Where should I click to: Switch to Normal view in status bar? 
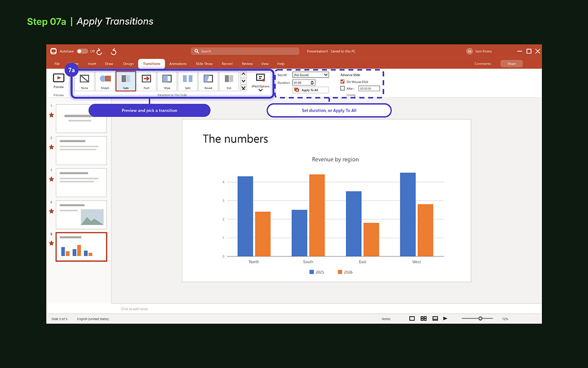(412, 318)
